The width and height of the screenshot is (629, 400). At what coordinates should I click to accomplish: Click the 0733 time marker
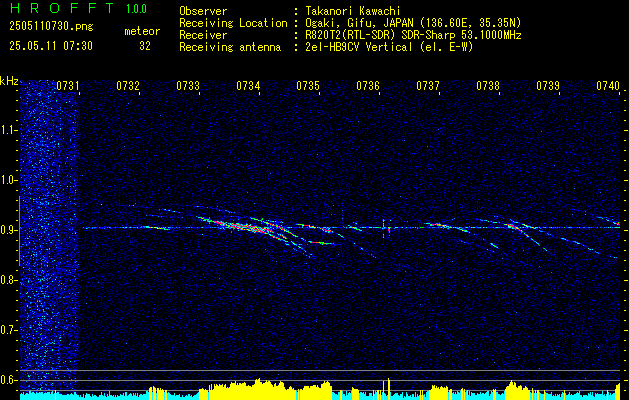188,85
